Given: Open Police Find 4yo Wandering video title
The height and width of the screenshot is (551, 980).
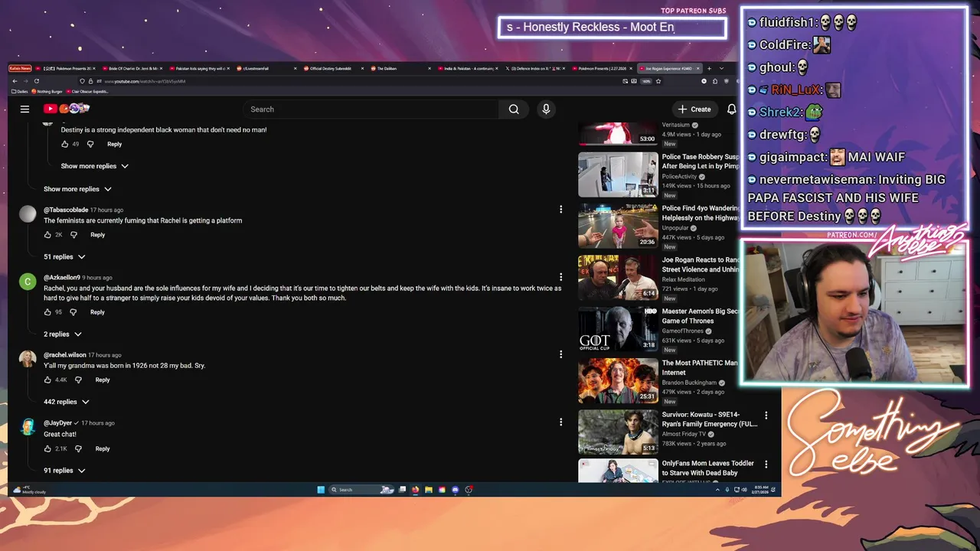Looking at the screenshot, I should (701, 213).
